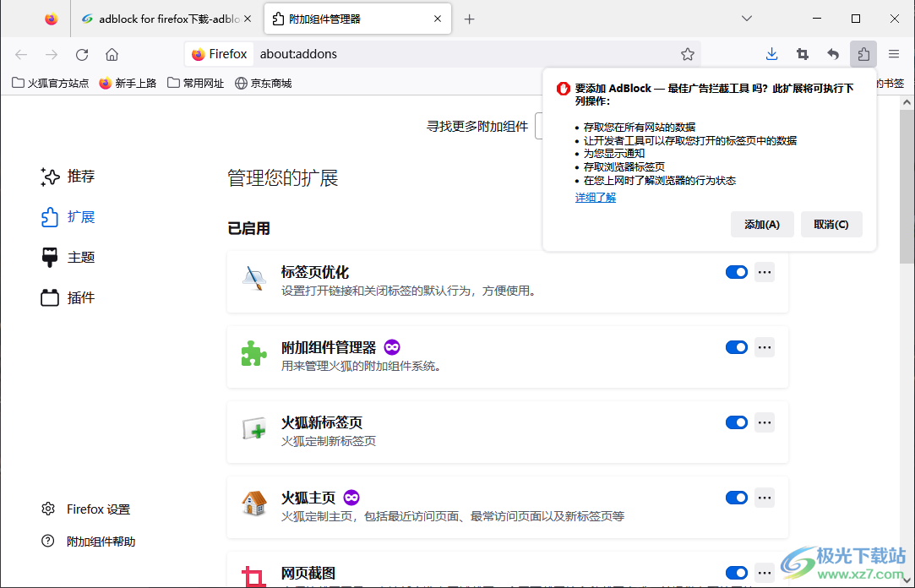Click the 火狐新标签页 extension icon
This screenshot has height=588, width=915.
[x=253, y=429]
